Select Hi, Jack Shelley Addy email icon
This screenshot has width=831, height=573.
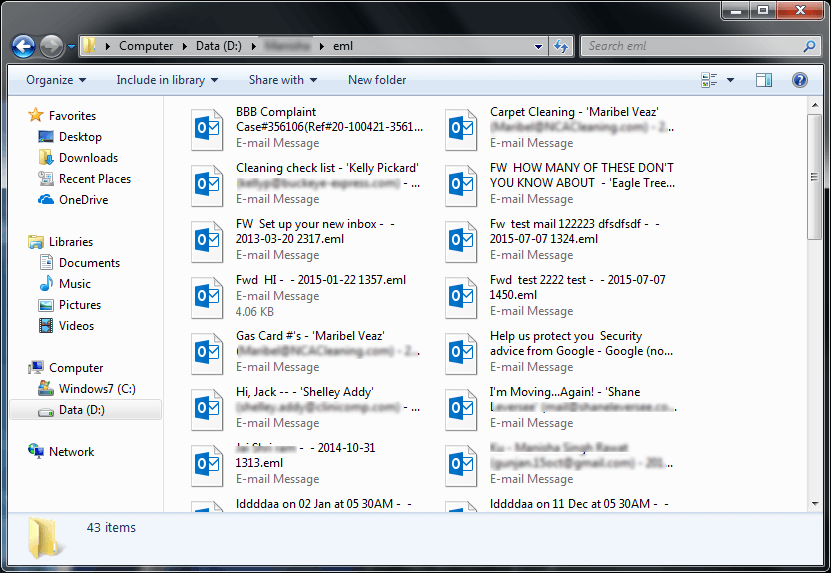click(207, 409)
